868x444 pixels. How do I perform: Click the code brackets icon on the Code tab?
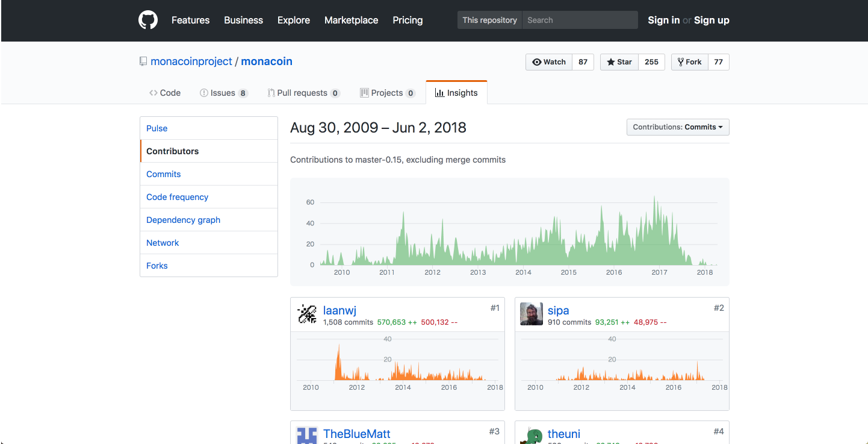[x=154, y=92]
